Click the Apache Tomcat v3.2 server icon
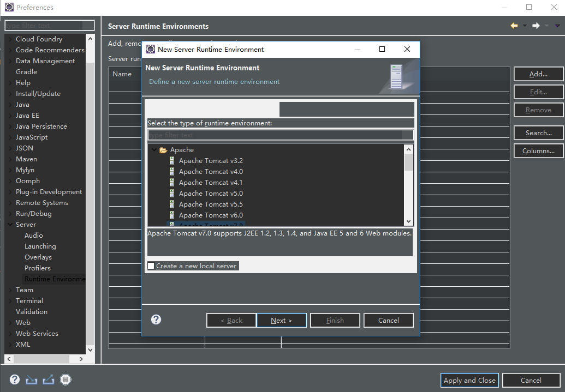The height and width of the screenshot is (392, 565). [x=172, y=160]
